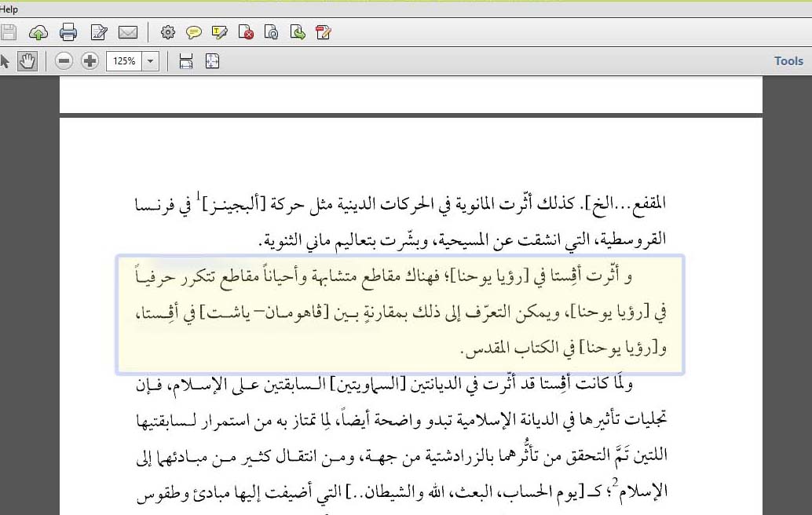The height and width of the screenshot is (515, 812).
Task: Expand the zoom level dropdown arrow
Action: coord(150,61)
